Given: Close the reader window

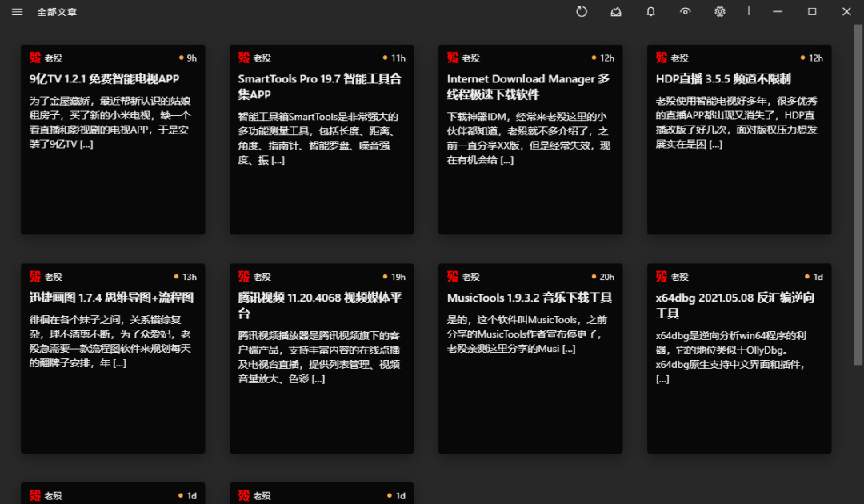Looking at the screenshot, I should pyautogui.click(x=846, y=11).
